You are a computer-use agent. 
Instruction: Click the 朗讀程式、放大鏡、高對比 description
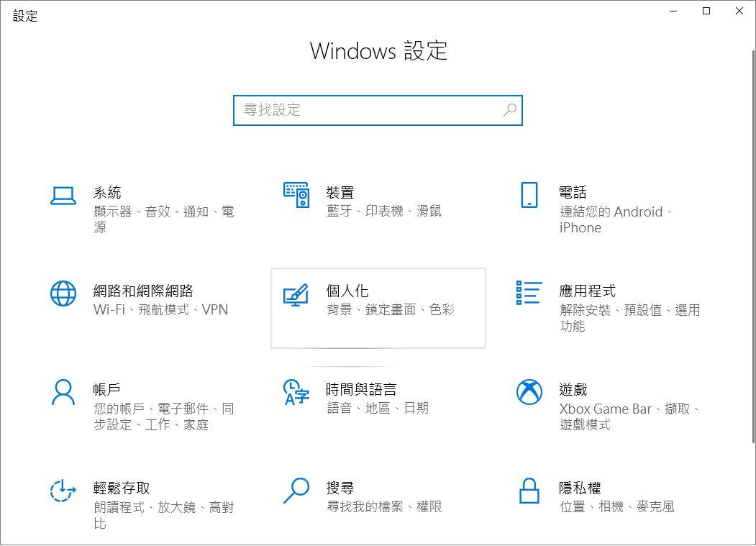pos(164,515)
